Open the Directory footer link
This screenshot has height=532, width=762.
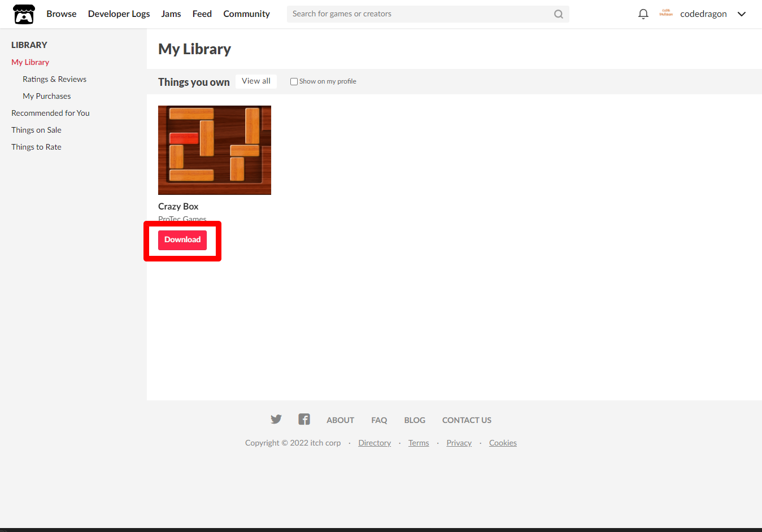pyautogui.click(x=375, y=443)
